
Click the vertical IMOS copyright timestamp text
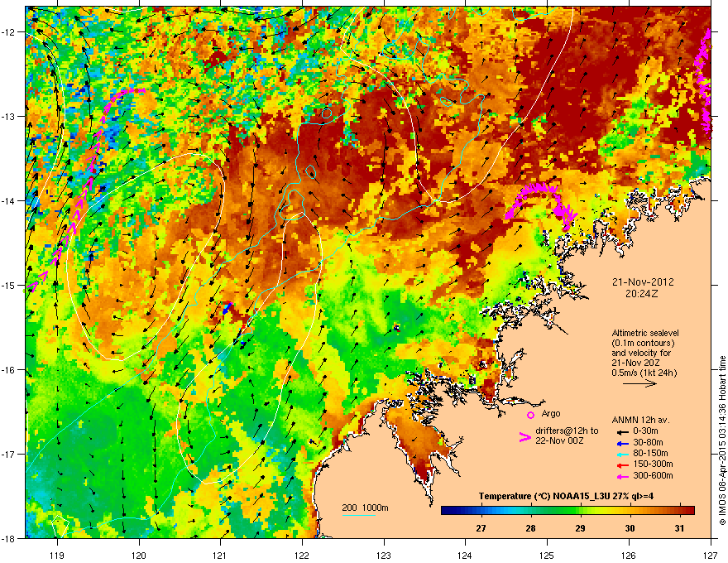pyautogui.click(x=722, y=440)
